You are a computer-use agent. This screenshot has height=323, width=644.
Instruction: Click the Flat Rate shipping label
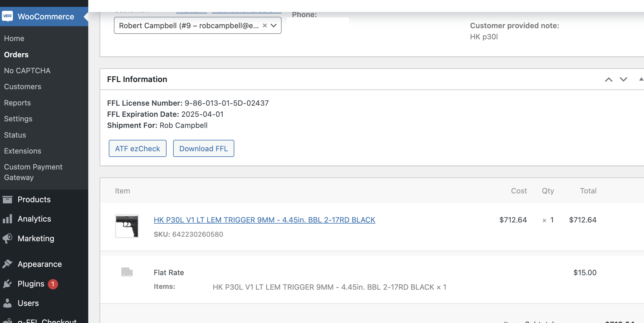coord(169,273)
